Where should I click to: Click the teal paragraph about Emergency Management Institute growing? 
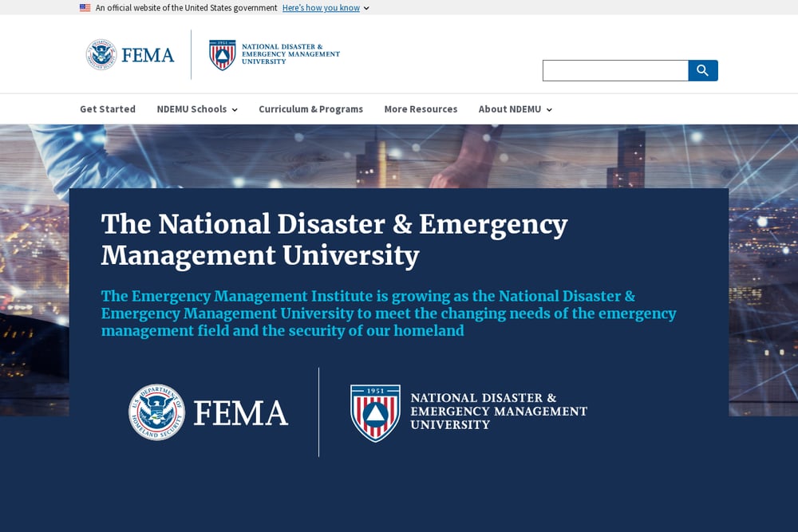389,313
